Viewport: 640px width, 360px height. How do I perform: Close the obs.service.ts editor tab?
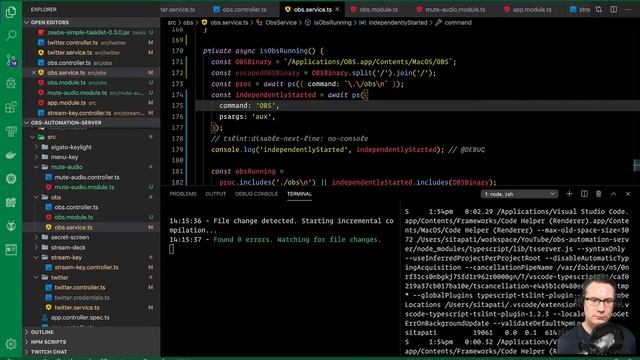337,9
